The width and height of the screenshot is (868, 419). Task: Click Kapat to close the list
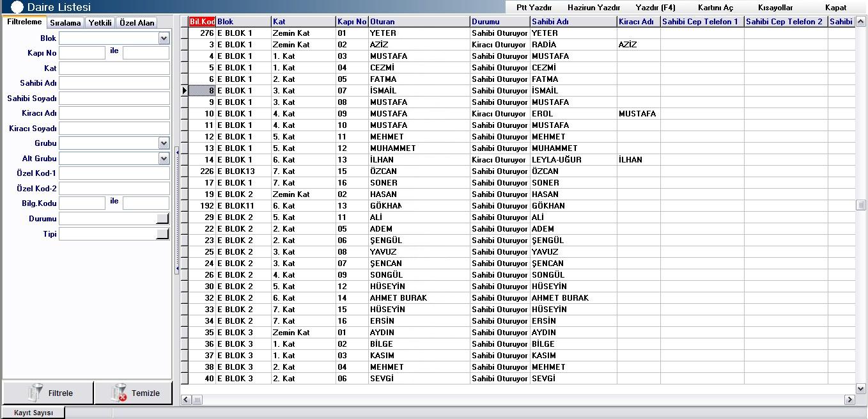click(x=836, y=8)
